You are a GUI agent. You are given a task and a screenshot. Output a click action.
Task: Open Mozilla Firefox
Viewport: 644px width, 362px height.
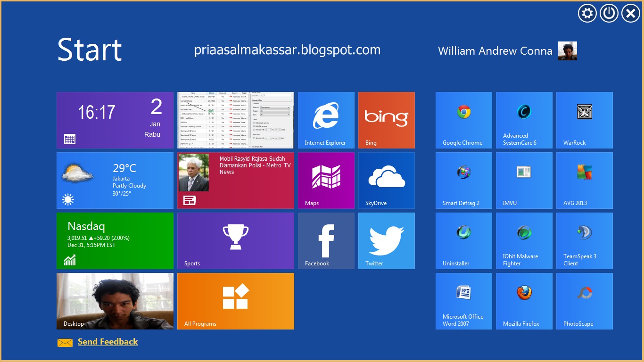524,301
